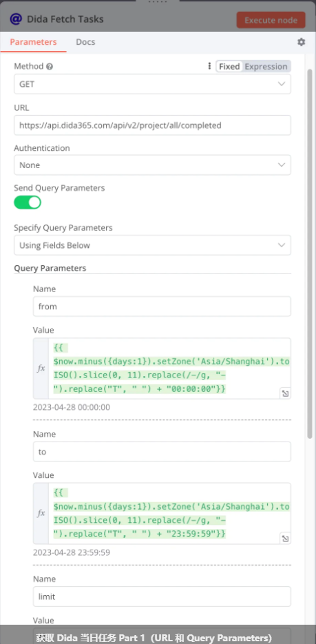Screen dimensions: 316x644
Task: Click the Execute node button
Action: tap(271, 20)
